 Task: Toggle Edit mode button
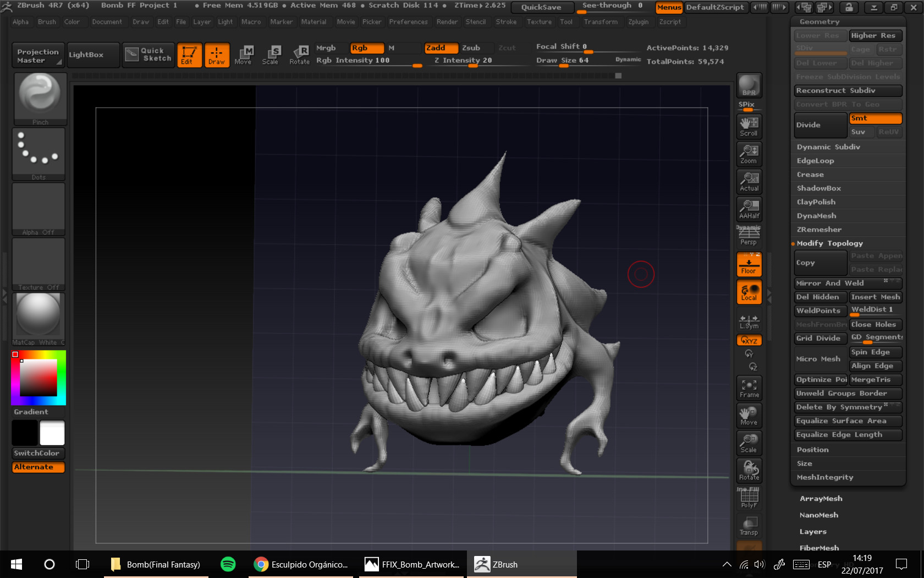(x=189, y=55)
